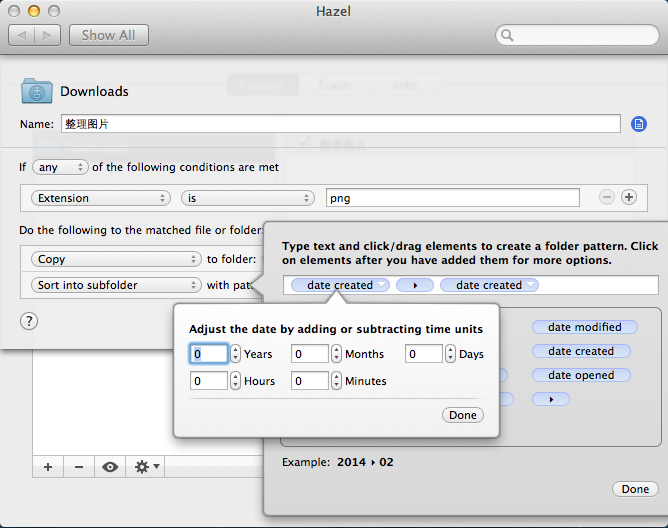Focus the search field in toolbar

coord(577,35)
